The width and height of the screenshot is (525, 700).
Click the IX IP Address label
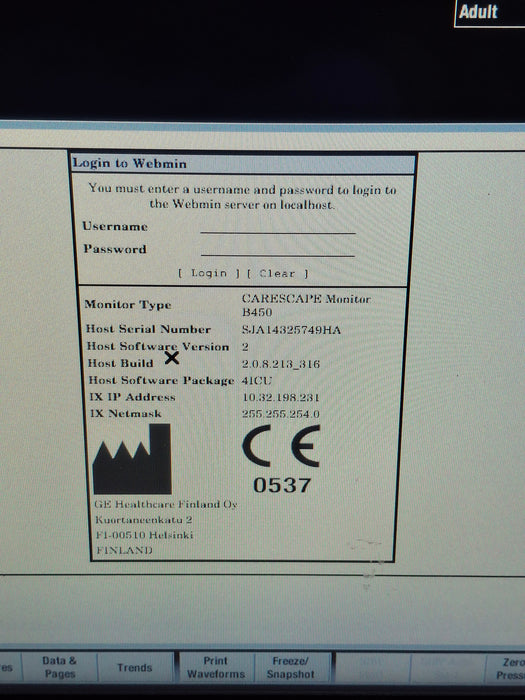pos(132,397)
